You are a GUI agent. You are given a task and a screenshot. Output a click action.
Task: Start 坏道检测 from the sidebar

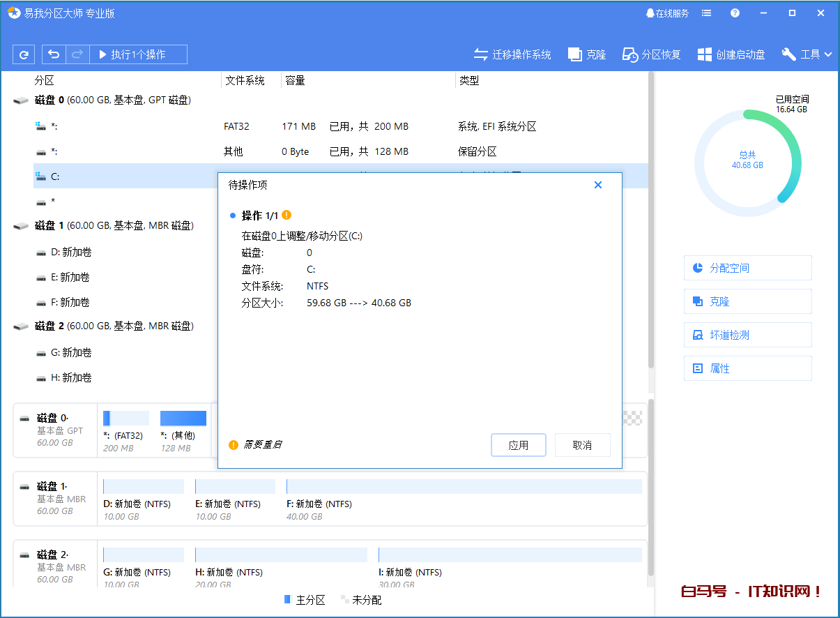[747, 334]
